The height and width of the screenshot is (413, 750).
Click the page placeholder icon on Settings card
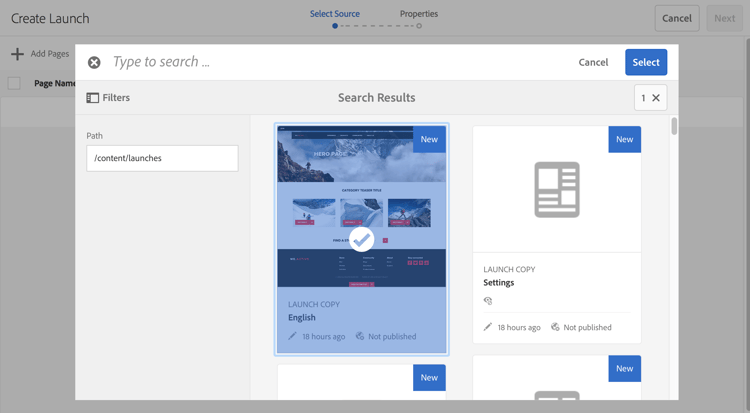click(x=557, y=190)
